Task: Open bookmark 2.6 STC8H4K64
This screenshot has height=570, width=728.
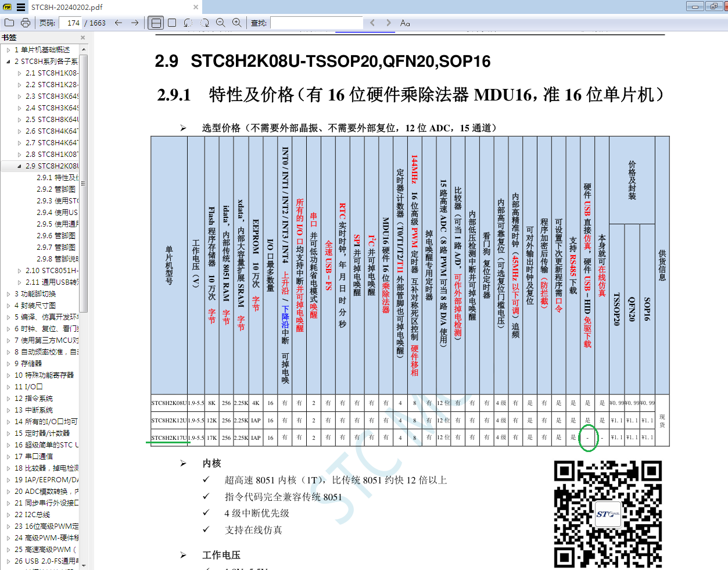Action: (x=52, y=131)
